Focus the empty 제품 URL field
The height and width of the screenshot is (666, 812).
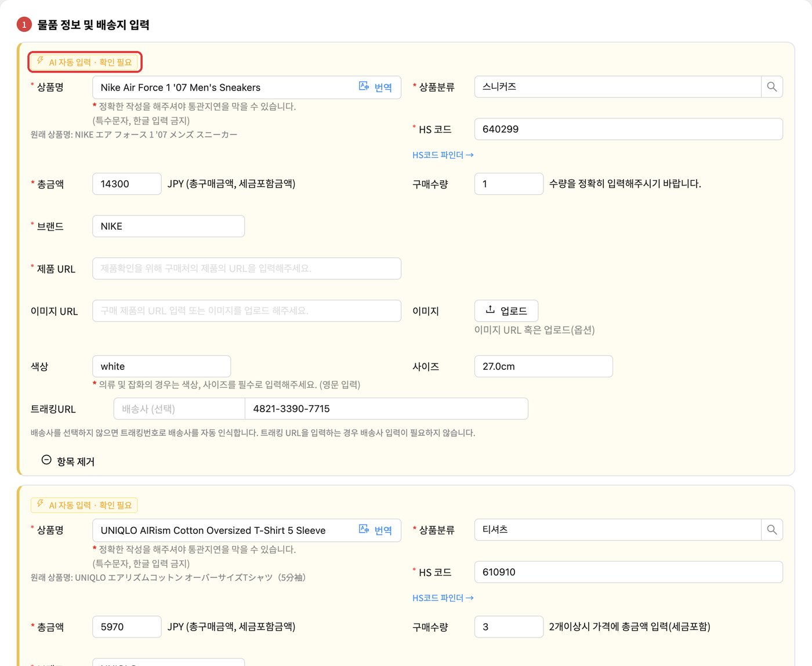click(246, 268)
